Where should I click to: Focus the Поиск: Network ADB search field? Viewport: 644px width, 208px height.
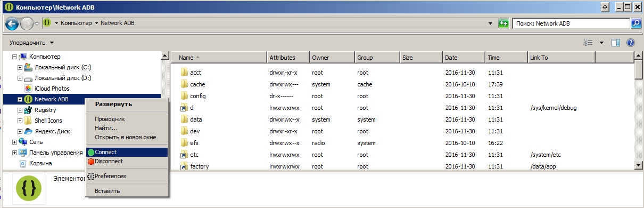pyautogui.click(x=571, y=23)
